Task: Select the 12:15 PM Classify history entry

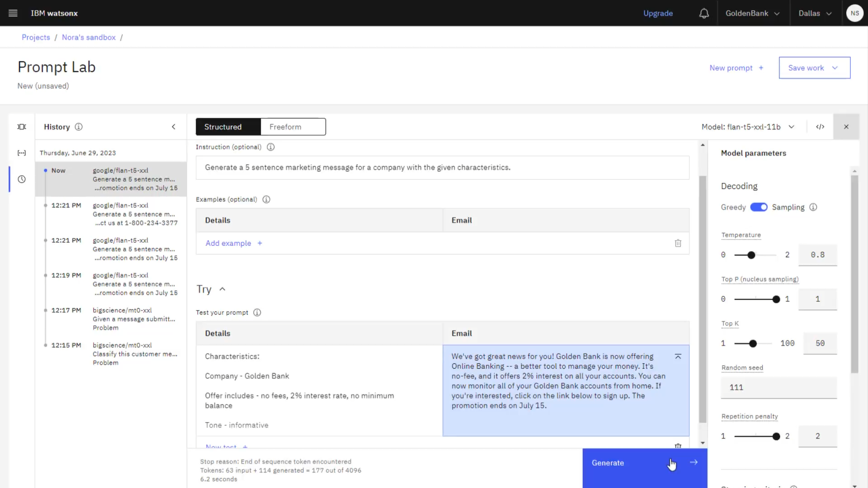Action: [111, 354]
